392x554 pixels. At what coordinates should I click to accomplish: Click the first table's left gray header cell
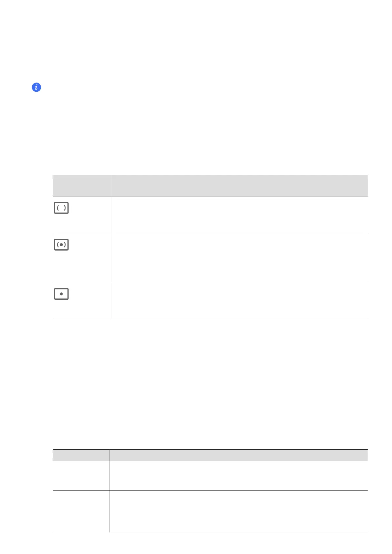[x=82, y=186]
